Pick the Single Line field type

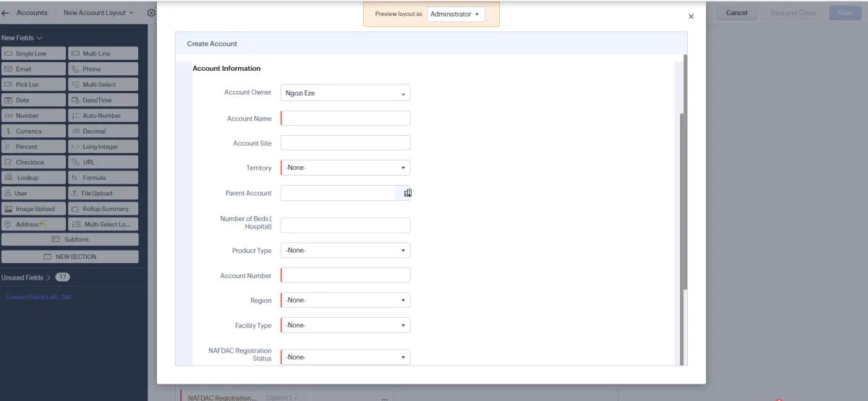[33, 53]
